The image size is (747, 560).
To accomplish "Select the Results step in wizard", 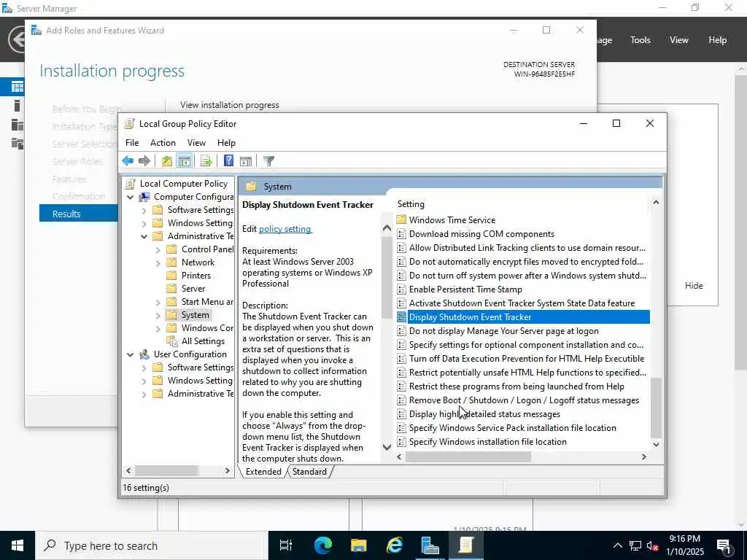I will point(78,214).
